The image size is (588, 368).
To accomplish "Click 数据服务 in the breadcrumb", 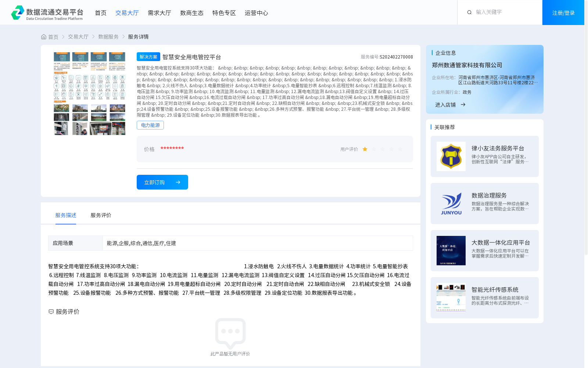I will 108,37.
